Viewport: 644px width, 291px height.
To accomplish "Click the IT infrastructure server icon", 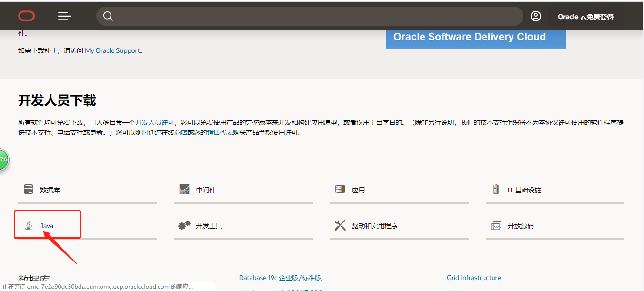I will click(x=496, y=189).
